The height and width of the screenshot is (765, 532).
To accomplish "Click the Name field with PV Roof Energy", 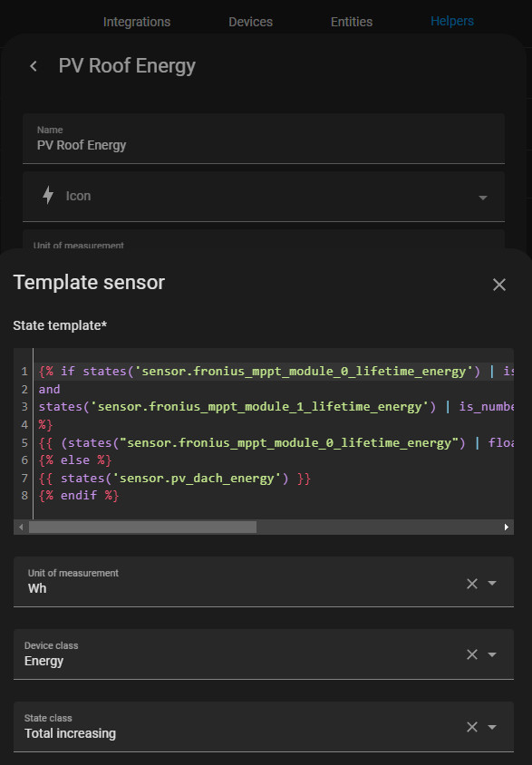I will point(264,139).
